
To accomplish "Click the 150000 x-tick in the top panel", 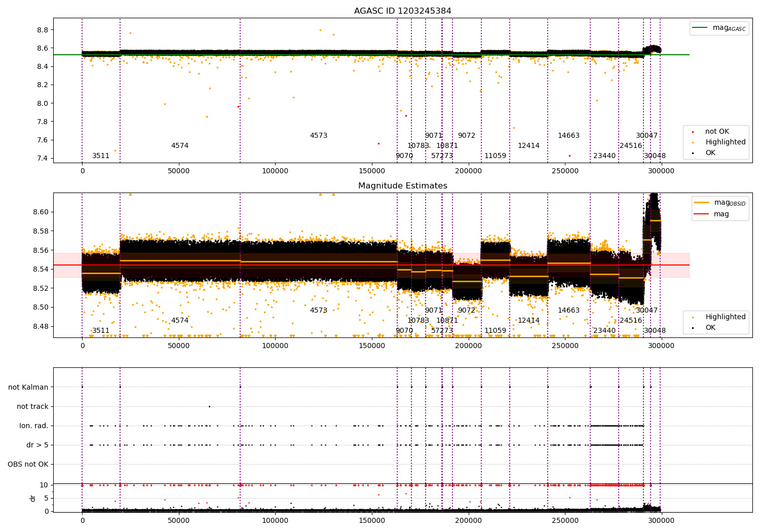I will [372, 171].
